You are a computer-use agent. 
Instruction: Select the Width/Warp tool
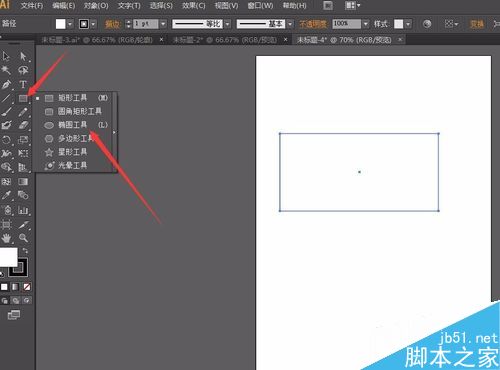tap(6, 153)
